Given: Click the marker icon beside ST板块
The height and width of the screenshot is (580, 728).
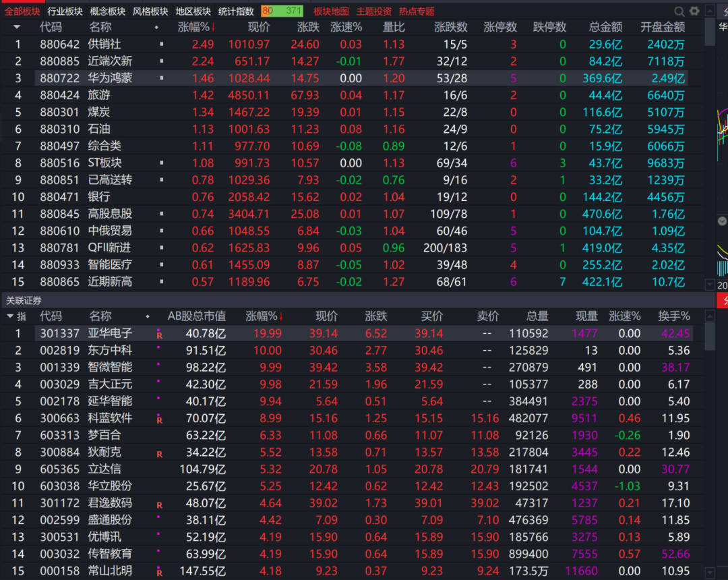Looking at the screenshot, I should click(160, 163).
